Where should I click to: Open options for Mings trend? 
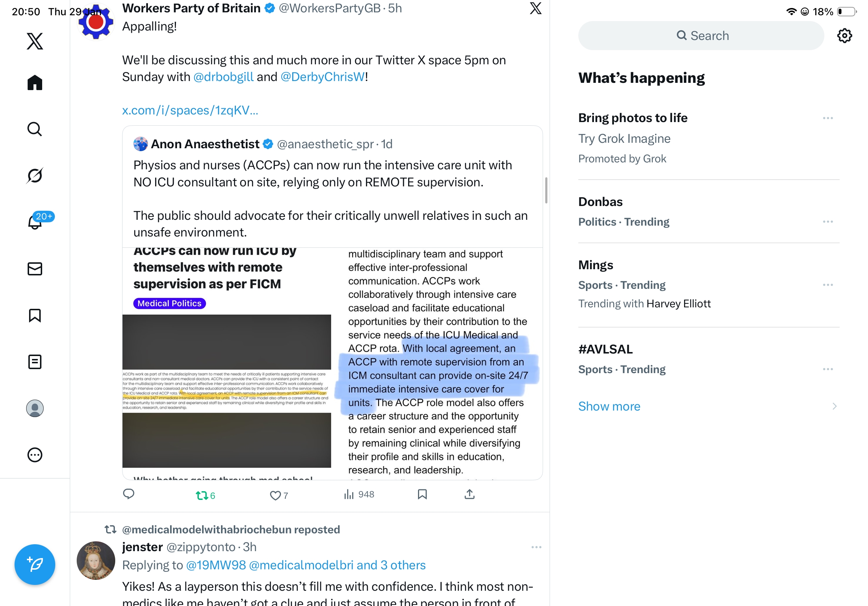(x=828, y=285)
